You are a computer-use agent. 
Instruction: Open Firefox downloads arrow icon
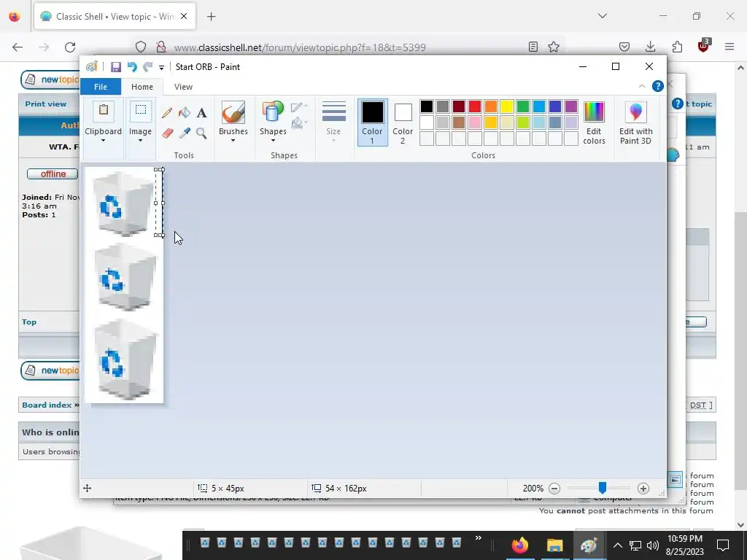click(650, 47)
